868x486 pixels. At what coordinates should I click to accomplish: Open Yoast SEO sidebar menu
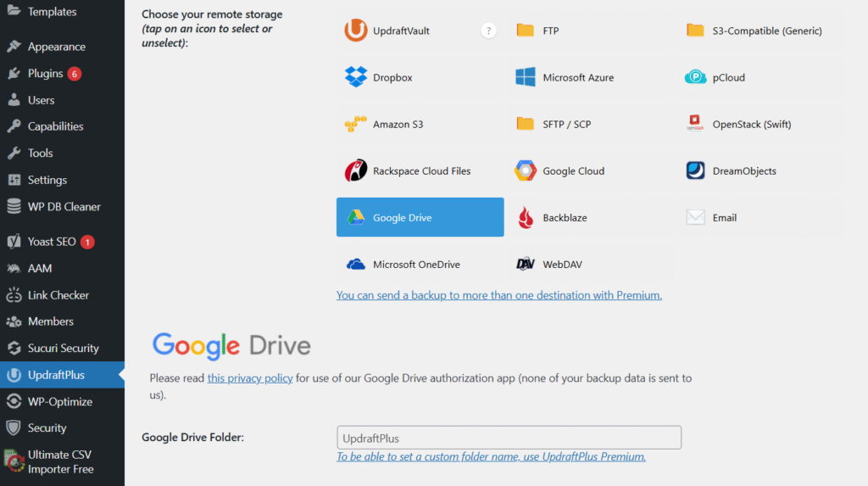(52, 242)
